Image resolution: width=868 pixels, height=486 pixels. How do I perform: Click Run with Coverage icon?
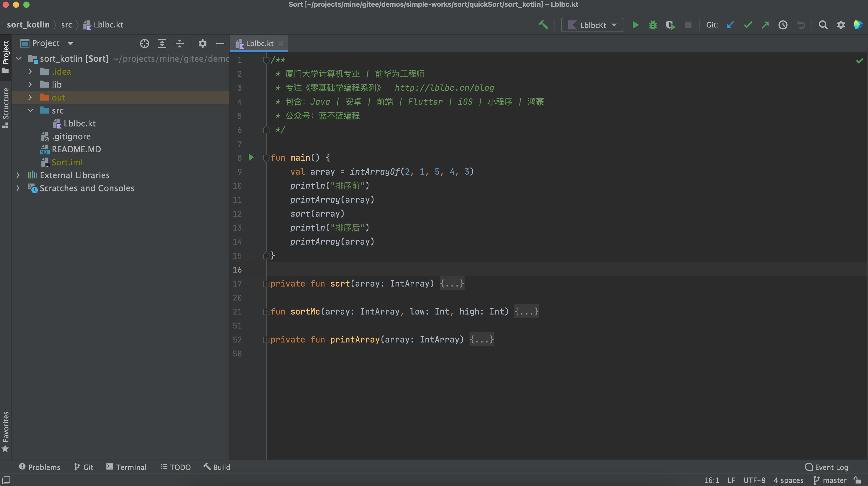(670, 25)
